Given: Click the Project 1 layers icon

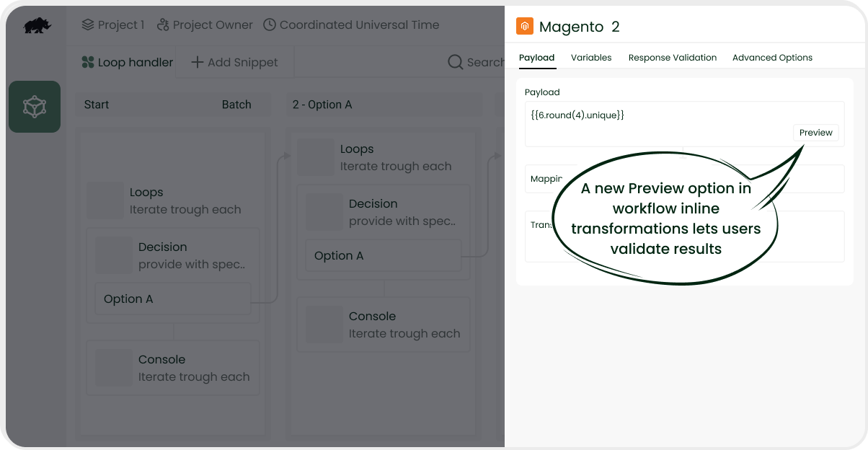Looking at the screenshot, I should pyautogui.click(x=88, y=25).
